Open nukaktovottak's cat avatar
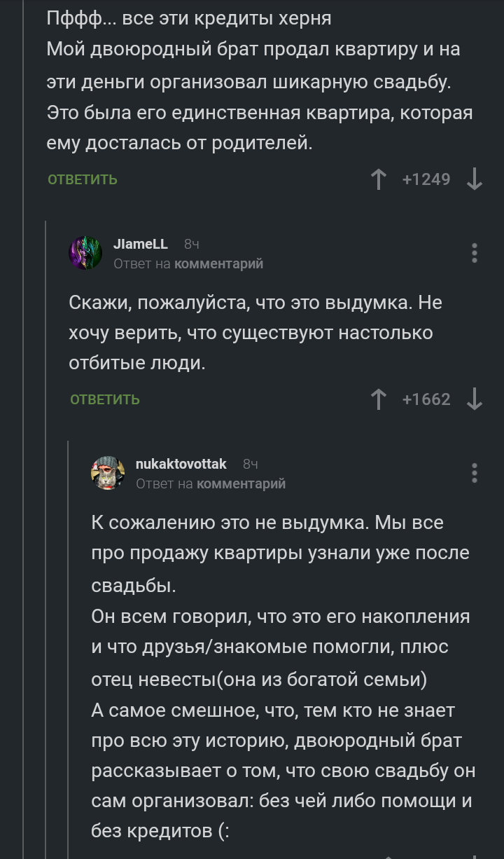Screen dimensions: 504x859 (x=108, y=473)
